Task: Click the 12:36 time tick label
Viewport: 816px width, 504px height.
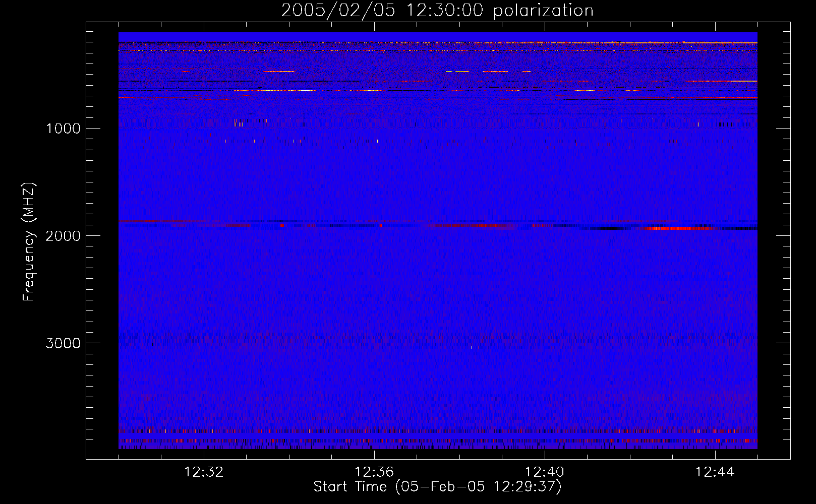Action: pos(374,472)
